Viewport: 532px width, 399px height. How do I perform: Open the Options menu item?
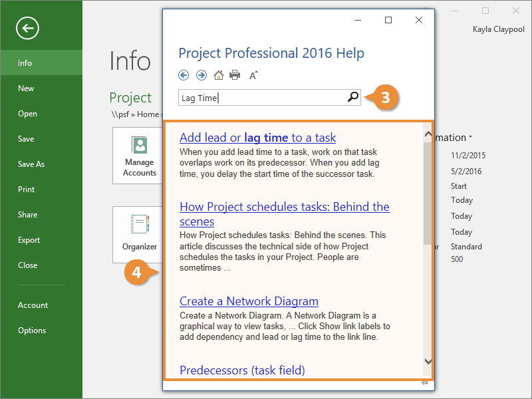(x=32, y=331)
